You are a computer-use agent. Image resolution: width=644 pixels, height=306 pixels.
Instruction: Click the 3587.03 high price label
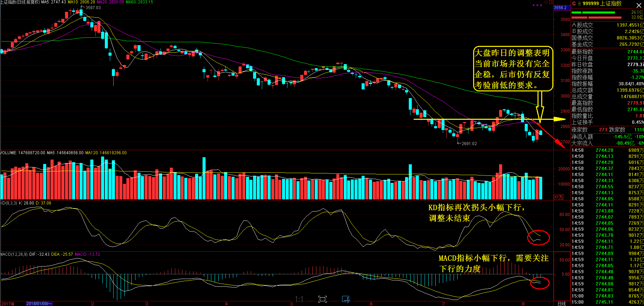click(x=93, y=8)
